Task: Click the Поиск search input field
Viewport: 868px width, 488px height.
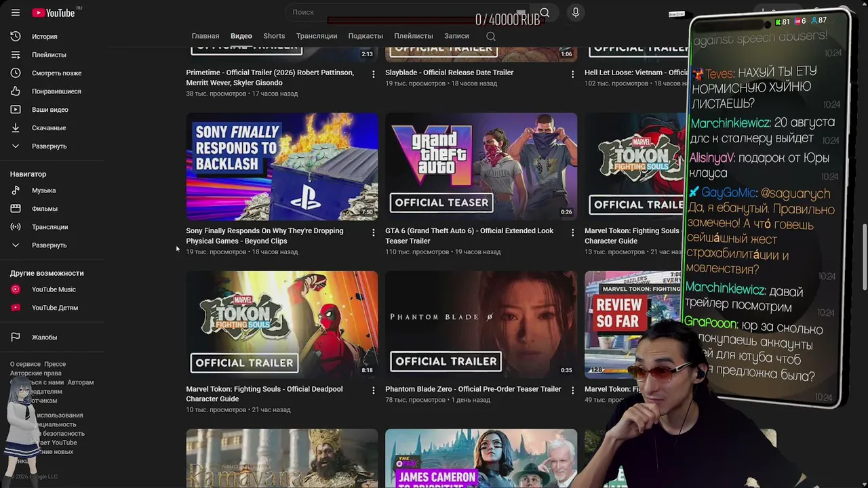Action: point(407,12)
